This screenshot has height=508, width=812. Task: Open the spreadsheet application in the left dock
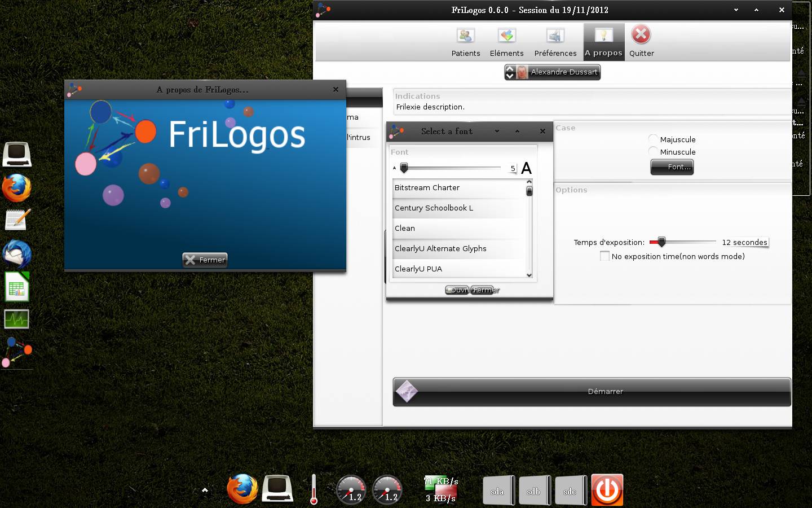(x=17, y=286)
